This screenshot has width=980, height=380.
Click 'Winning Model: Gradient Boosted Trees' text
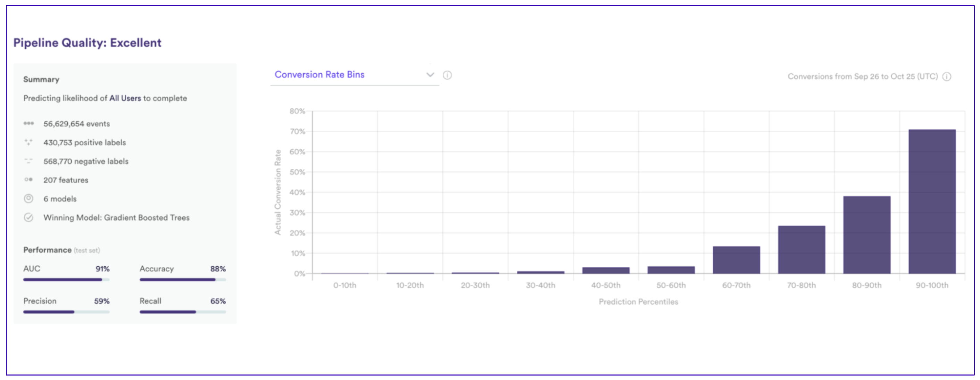[x=116, y=217]
